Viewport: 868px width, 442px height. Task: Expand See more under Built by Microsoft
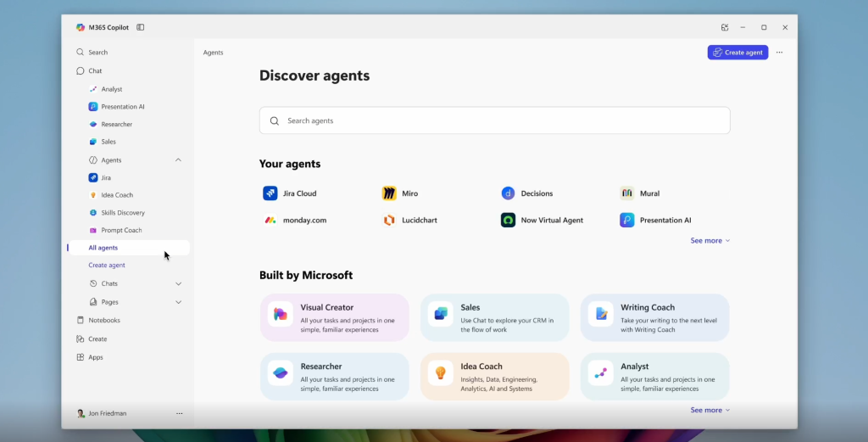(710, 410)
